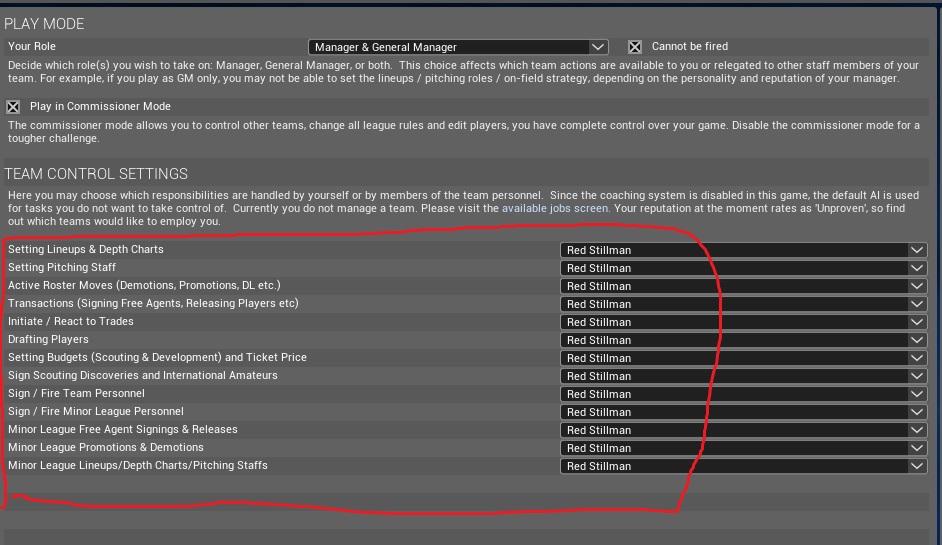Expand Setting Lineups & Depth Charts dropdown
The image size is (942, 545).
coord(743,250)
